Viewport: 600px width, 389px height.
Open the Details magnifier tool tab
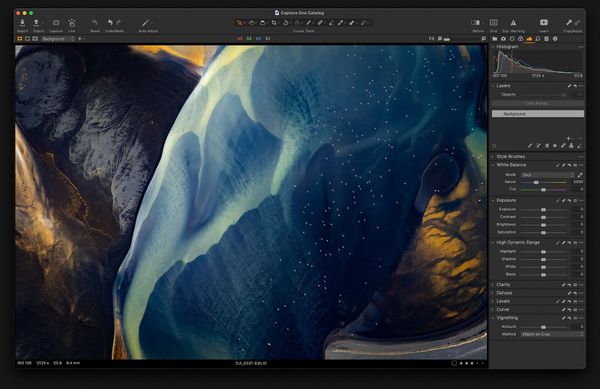[538, 39]
